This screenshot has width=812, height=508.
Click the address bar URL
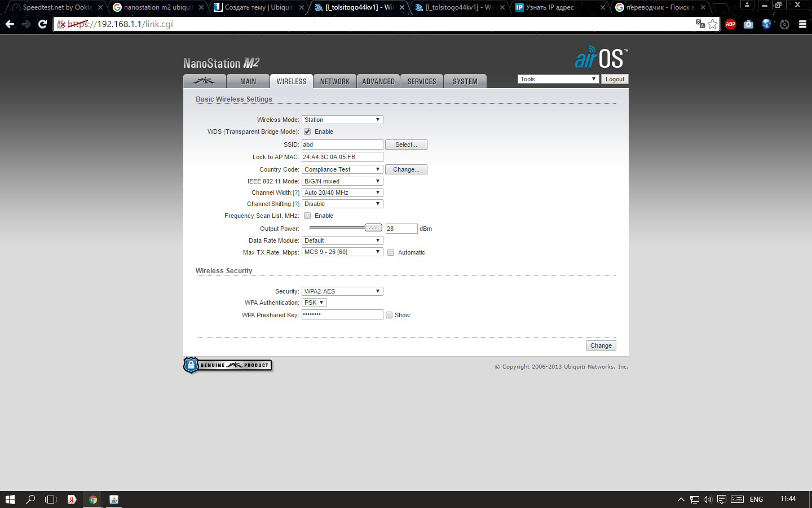(120, 24)
